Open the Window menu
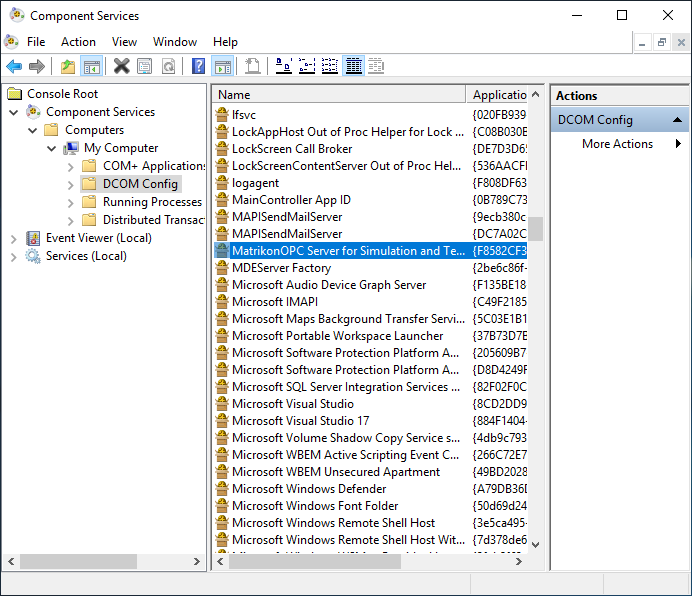The height and width of the screenshot is (596, 692). click(x=175, y=42)
